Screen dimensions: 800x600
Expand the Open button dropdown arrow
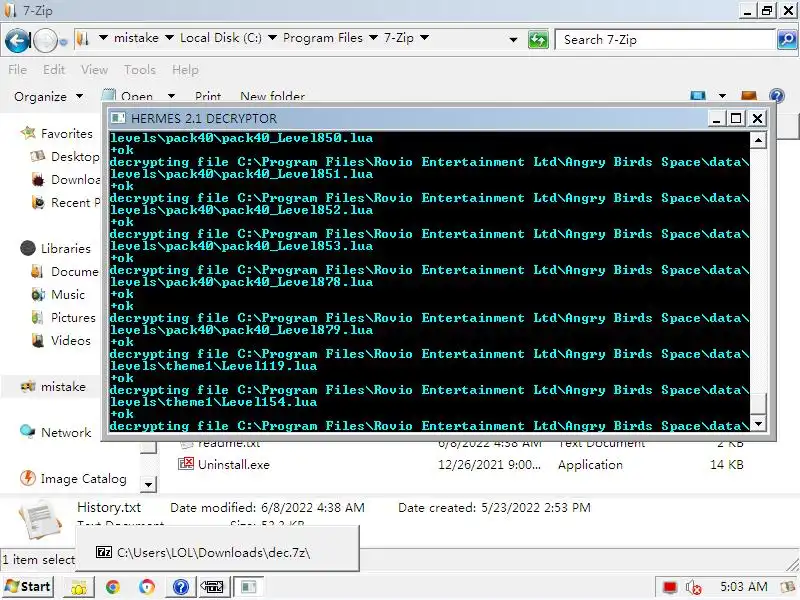[171, 96]
